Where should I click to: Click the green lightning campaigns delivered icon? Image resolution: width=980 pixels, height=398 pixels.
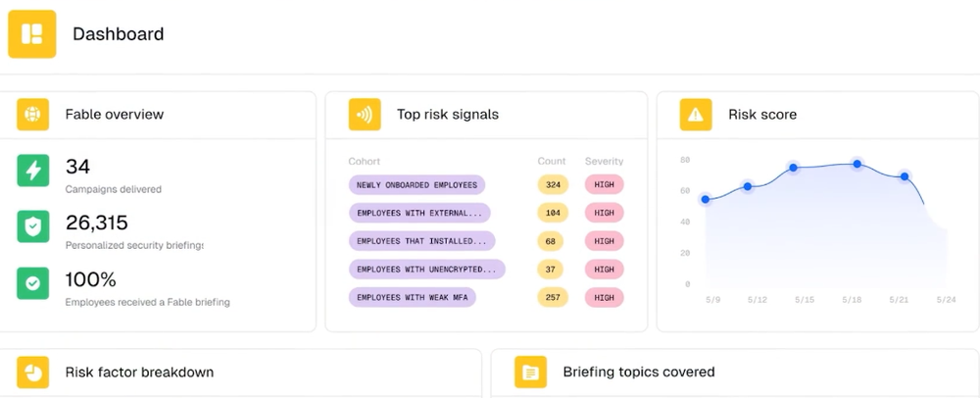click(33, 171)
